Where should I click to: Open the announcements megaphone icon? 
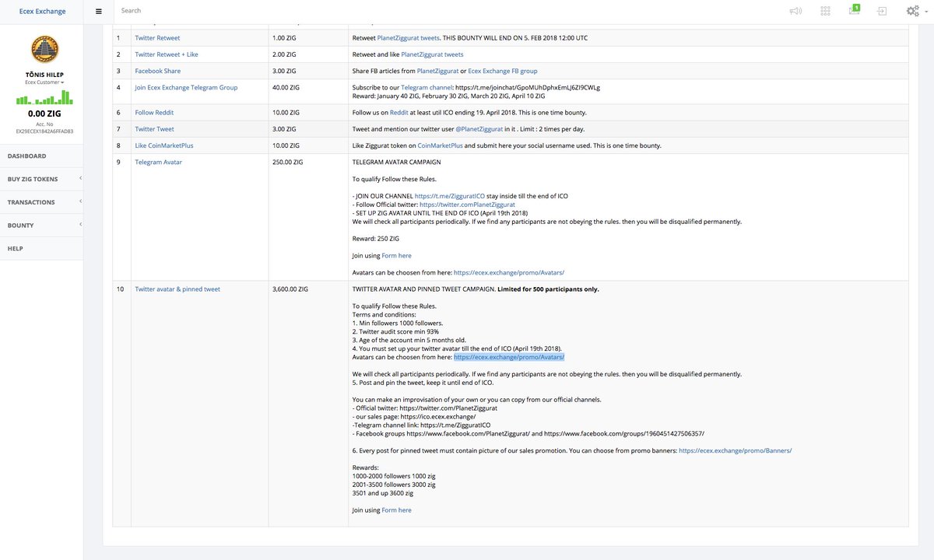coord(795,11)
